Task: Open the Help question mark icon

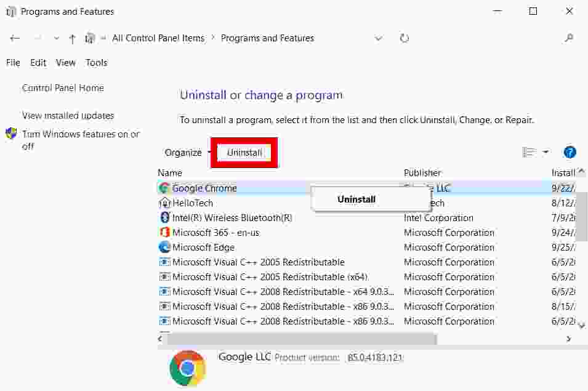Action: 570,152
